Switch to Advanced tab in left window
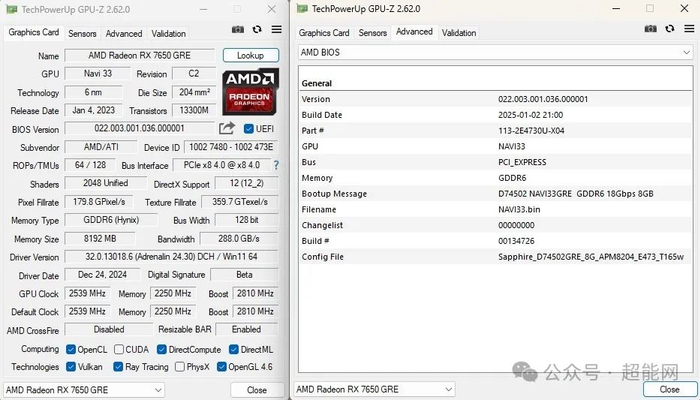Image resolution: width=700 pixels, height=400 pixels. (x=124, y=33)
